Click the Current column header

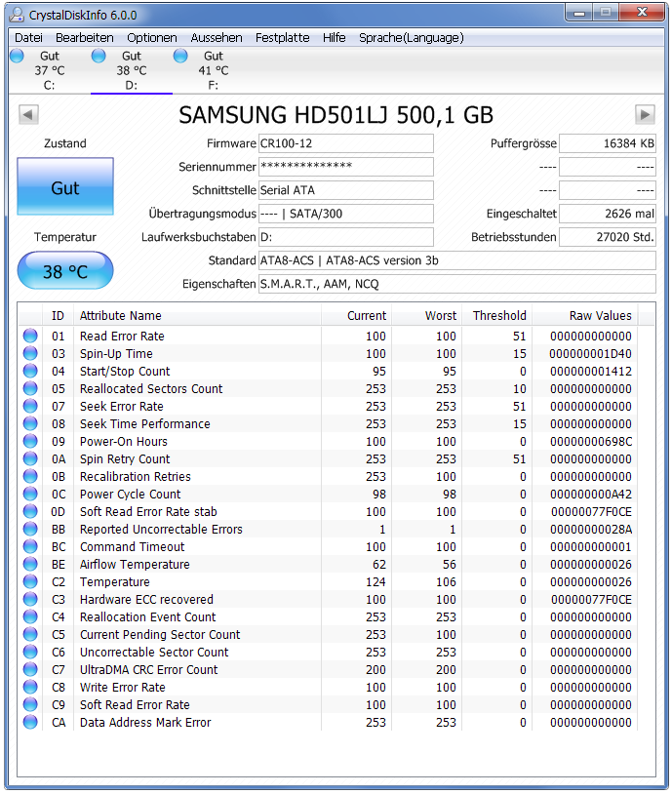coord(357,316)
